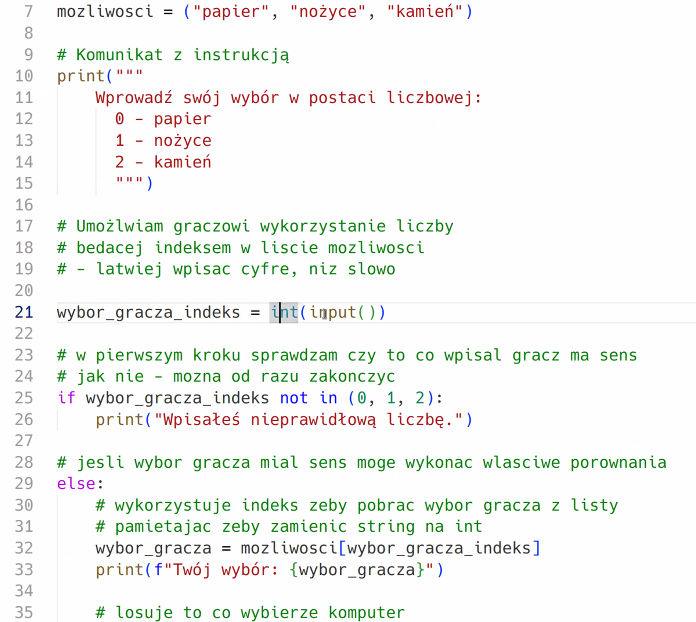Viewport: 696px width, 622px height.
Task: Click '0 - papier' on line 12
Action: (163, 119)
